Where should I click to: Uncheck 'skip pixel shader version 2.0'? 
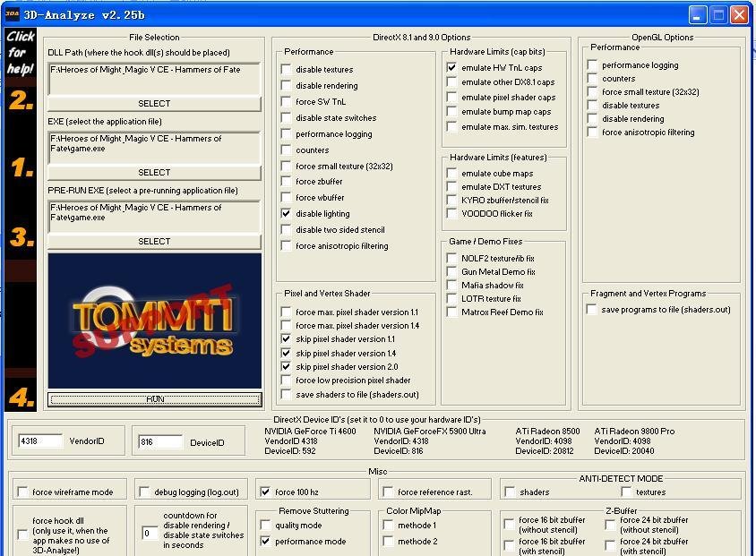click(x=287, y=367)
